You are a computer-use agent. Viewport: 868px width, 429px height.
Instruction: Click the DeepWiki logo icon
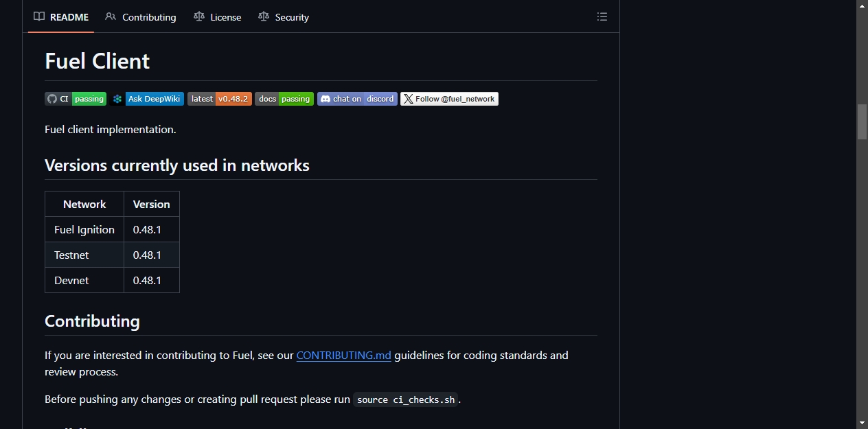click(x=117, y=99)
